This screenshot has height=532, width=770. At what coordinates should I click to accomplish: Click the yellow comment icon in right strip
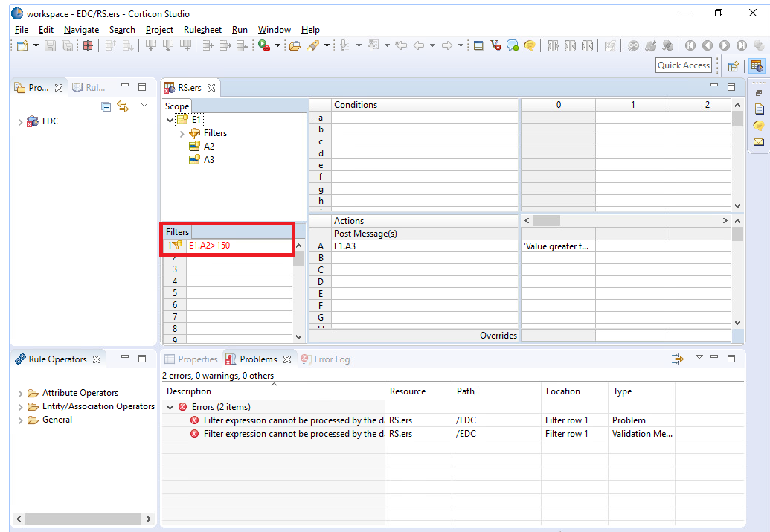[759, 126]
